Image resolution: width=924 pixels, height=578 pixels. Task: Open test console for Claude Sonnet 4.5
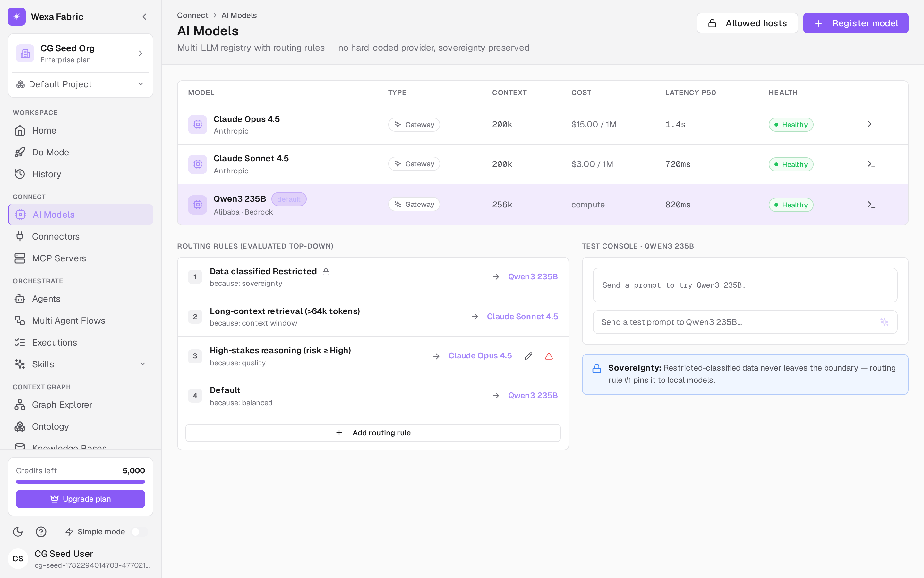coord(871,164)
